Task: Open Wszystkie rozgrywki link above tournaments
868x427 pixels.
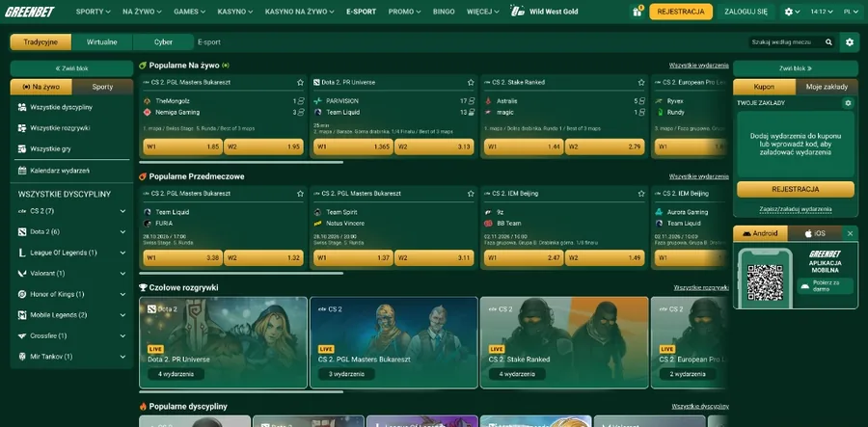Action: 701,288
